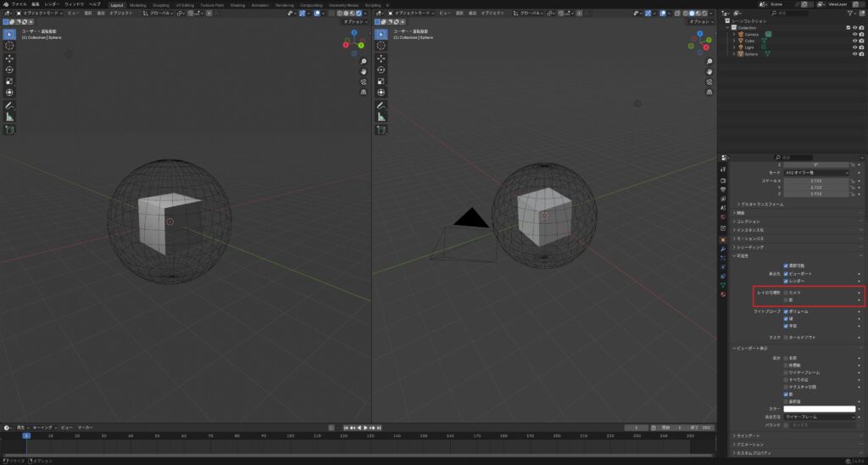Image resolution: width=868 pixels, height=465 pixels.
Task: Open the Physics properties tab
Action: (x=723, y=266)
